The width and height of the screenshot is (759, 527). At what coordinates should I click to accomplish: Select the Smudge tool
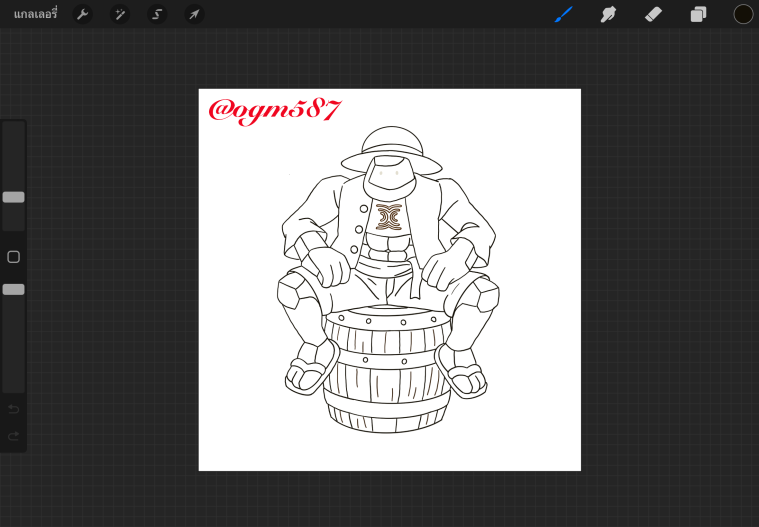pyautogui.click(x=608, y=14)
